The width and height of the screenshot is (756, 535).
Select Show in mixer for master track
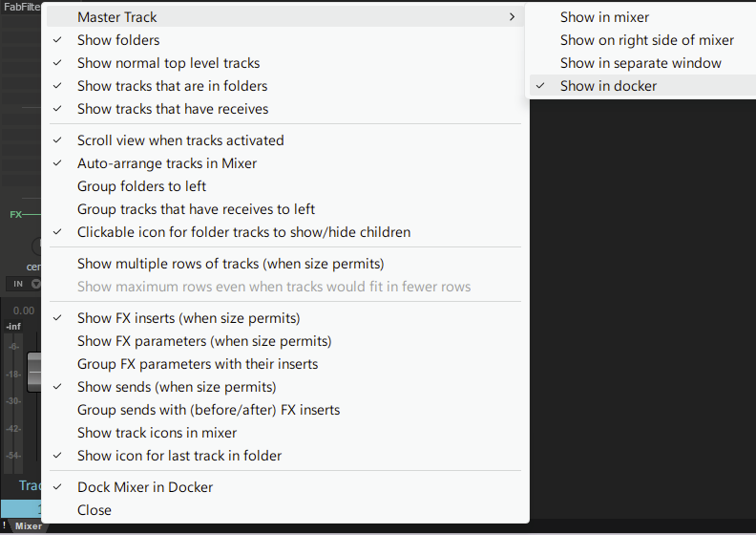(604, 17)
